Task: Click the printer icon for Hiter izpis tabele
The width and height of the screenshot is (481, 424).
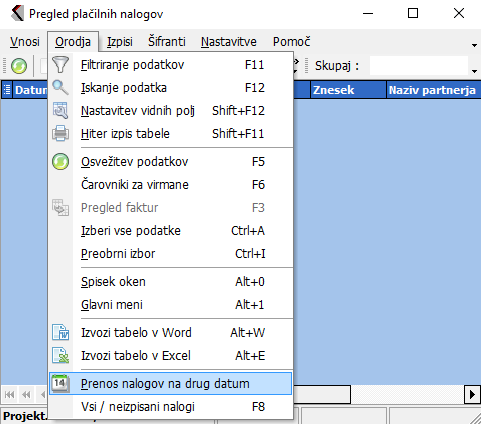Action: (x=60, y=134)
